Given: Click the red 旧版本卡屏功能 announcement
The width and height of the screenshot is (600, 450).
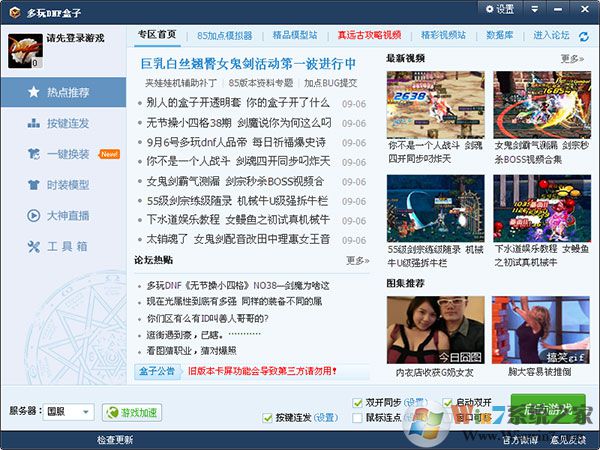Looking at the screenshot, I should pos(262,371).
